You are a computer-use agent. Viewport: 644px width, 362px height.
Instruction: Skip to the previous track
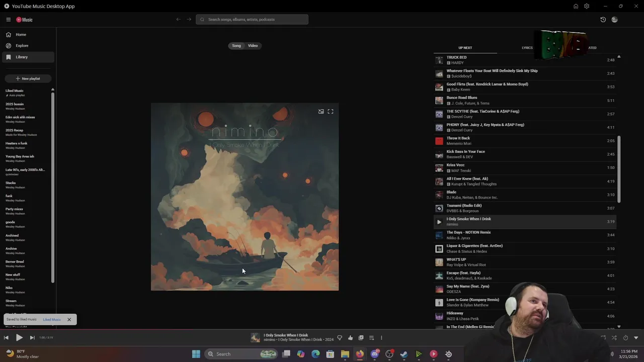tap(6, 338)
